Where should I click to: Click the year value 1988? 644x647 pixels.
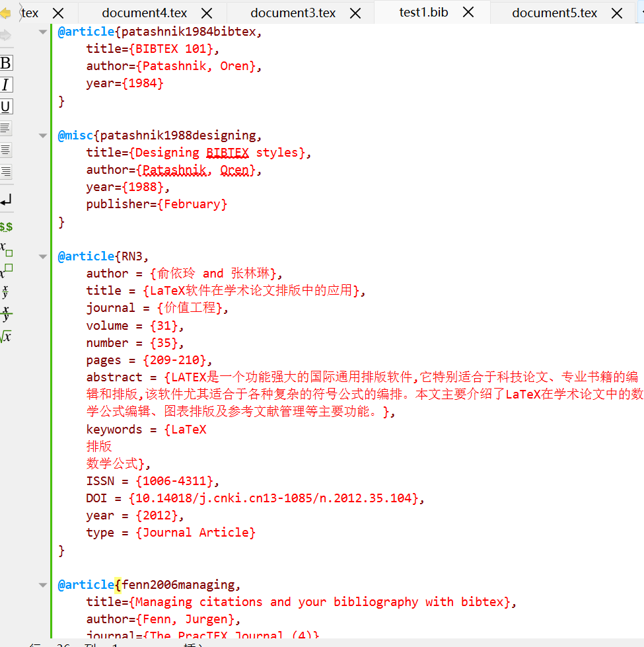tap(142, 187)
